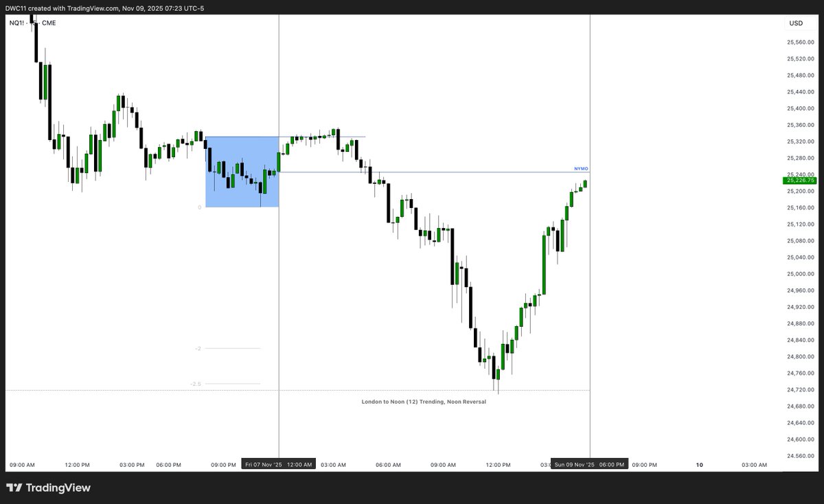The image size is (824, 504).
Task: Click the 06:00 AM time axis label
Action: [x=388, y=465]
